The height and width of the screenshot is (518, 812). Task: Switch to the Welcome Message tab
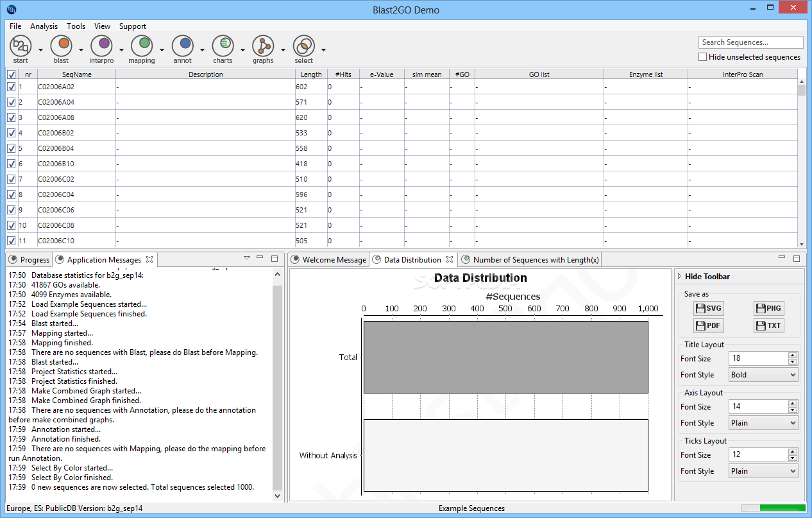click(x=329, y=259)
